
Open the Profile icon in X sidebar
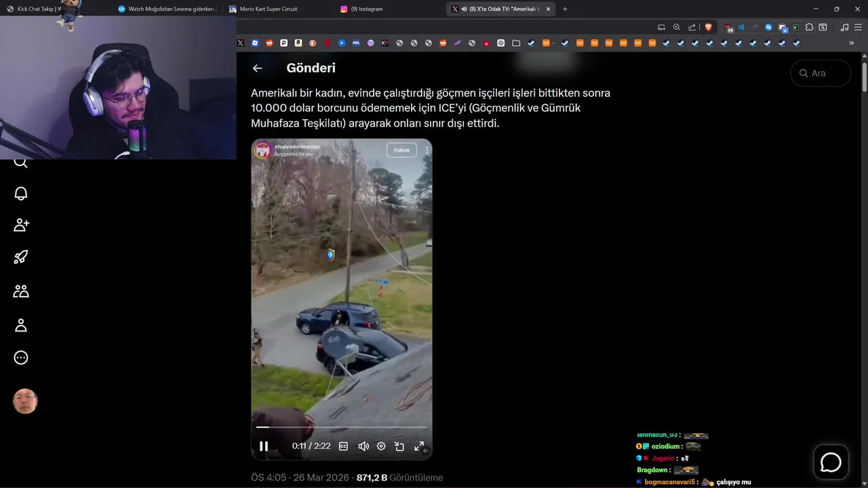[x=21, y=325]
